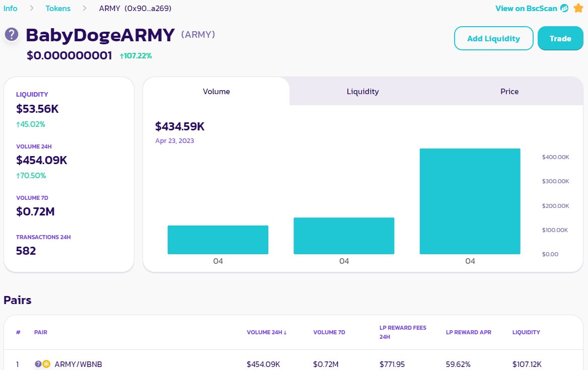Click the 45.02% liquidity change
Image resolution: width=588 pixels, height=370 pixels.
(31, 124)
